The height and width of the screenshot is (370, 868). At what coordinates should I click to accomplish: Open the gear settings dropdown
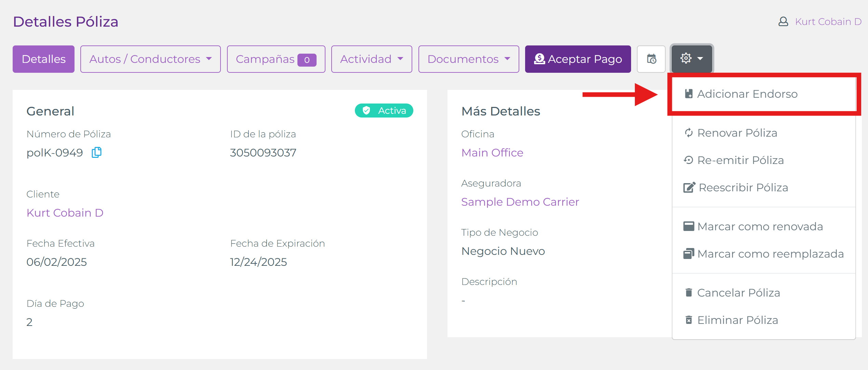(692, 59)
